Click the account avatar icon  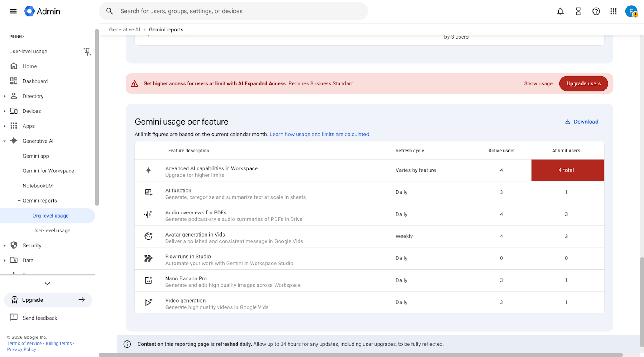(x=631, y=11)
